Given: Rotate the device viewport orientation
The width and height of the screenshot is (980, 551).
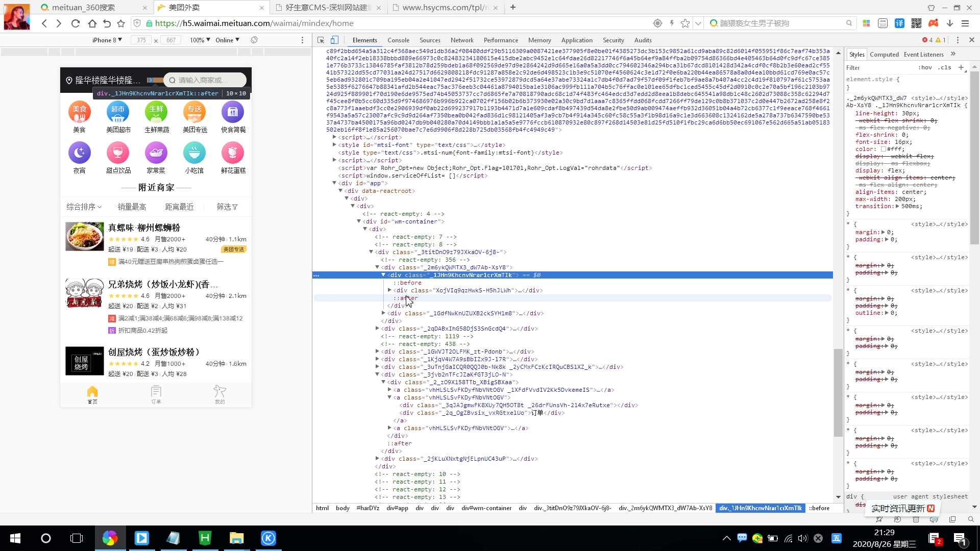Looking at the screenshot, I should pos(254,40).
